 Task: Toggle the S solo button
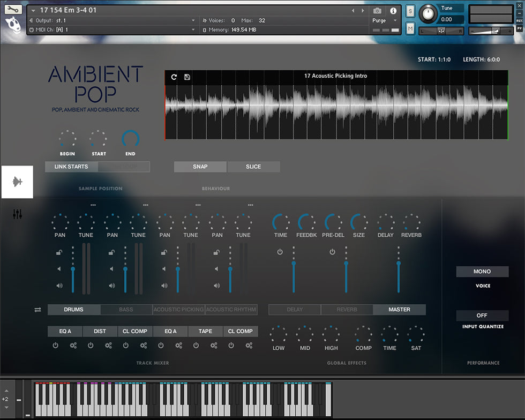[410, 11]
